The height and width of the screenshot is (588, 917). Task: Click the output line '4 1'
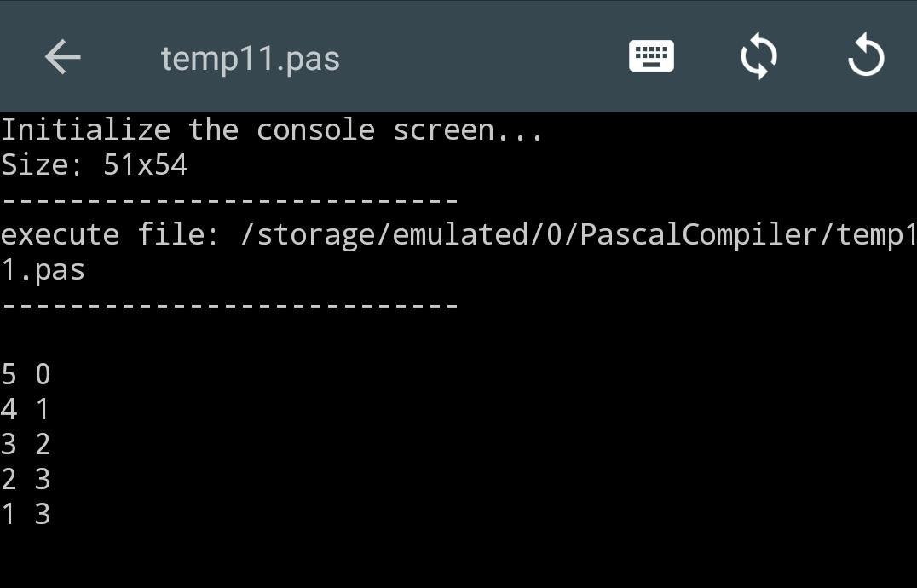coord(26,410)
